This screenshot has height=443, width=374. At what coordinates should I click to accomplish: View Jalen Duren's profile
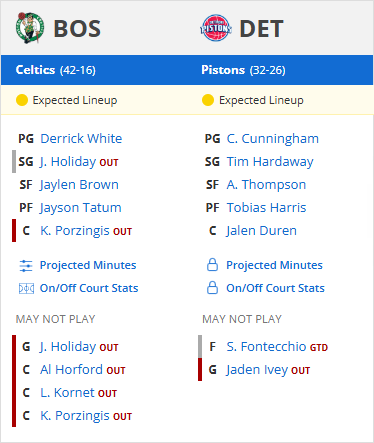pyautogui.click(x=261, y=231)
